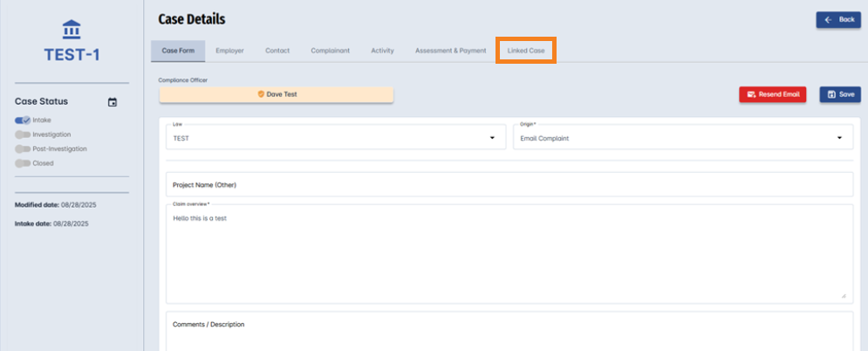
Task: Click the Project Name (Other) input
Action: [509, 184]
